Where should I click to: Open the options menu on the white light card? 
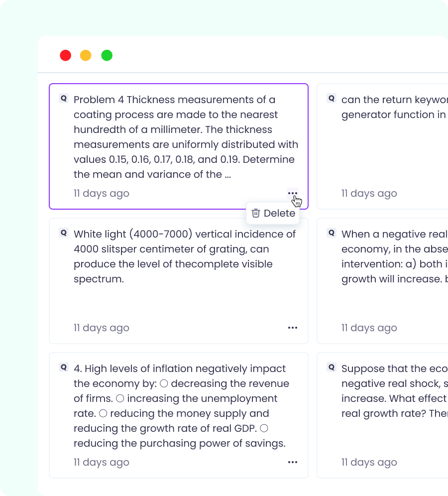(293, 328)
